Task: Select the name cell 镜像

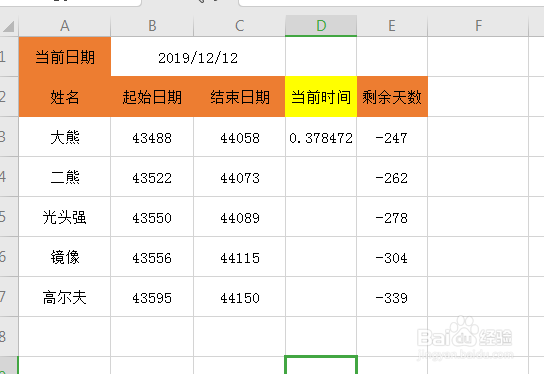Action: (65, 257)
